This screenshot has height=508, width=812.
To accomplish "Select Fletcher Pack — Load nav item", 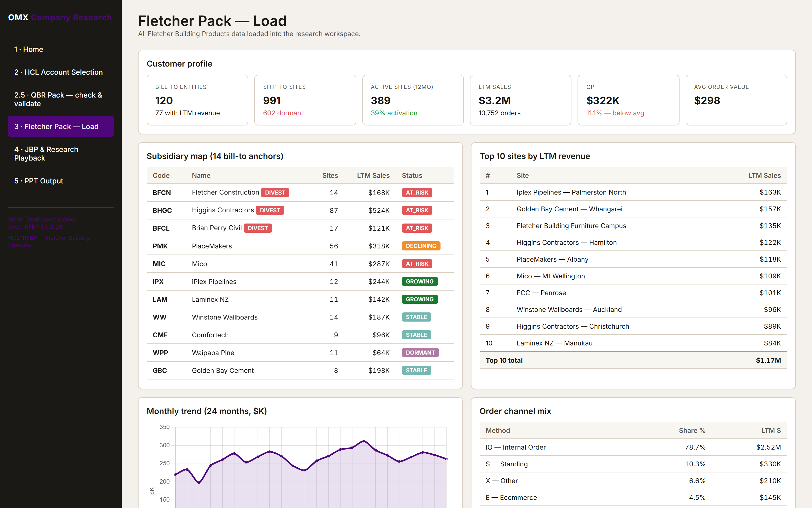I will pos(61,126).
